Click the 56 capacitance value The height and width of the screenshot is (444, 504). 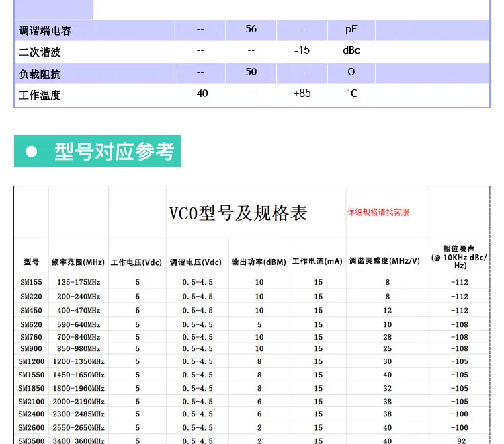point(251,29)
